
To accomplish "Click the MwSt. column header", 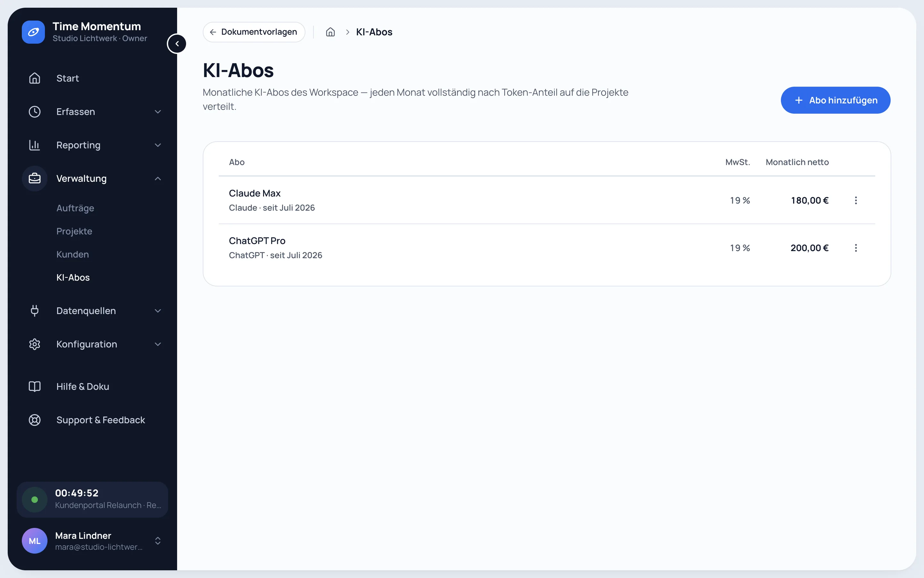I will click(738, 162).
